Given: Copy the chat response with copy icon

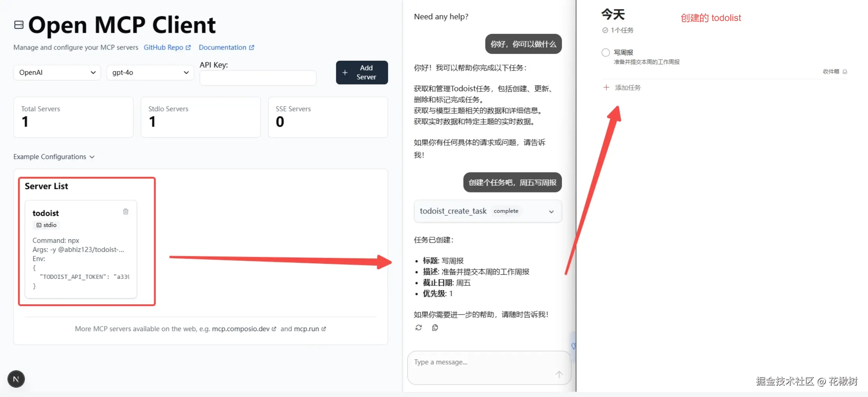Looking at the screenshot, I should pos(435,328).
